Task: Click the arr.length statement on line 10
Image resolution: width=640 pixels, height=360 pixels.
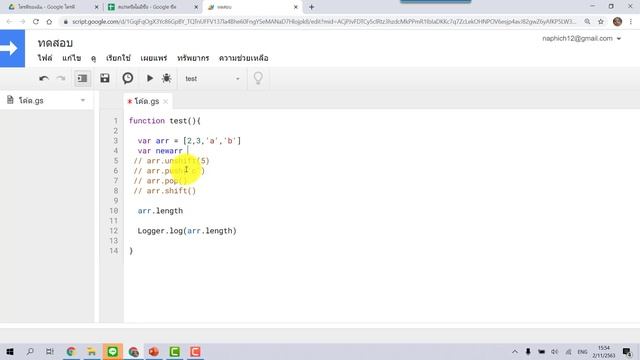Action: click(160, 211)
